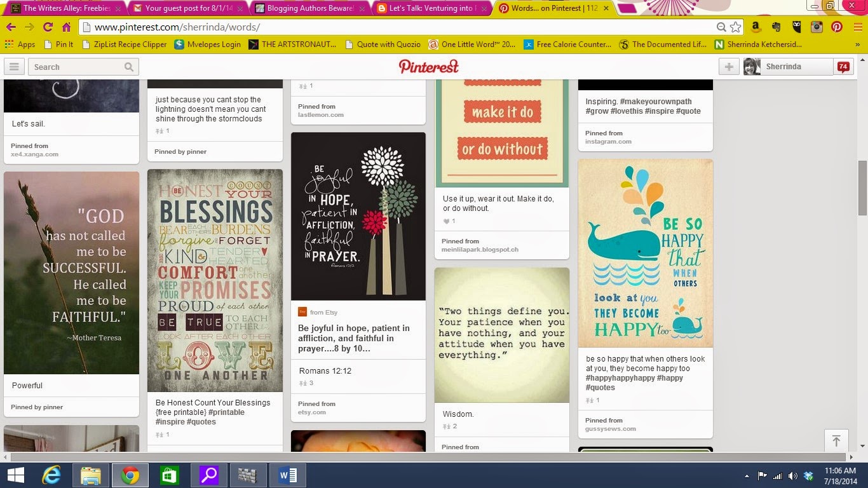Visit the meinlilapark.blogspot.ch source
868x488 pixels.
coord(480,249)
